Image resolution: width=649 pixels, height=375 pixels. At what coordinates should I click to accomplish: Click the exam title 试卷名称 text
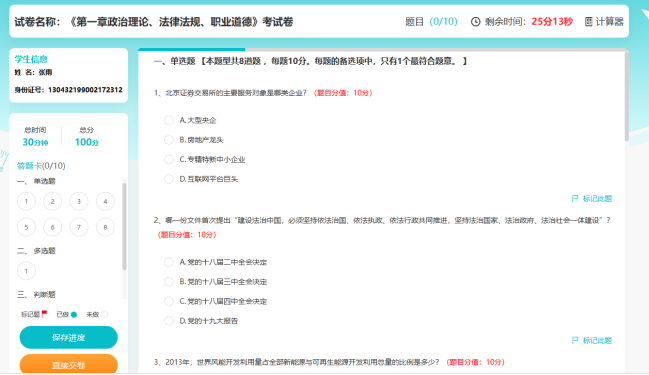pyautogui.click(x=154, y=22)
